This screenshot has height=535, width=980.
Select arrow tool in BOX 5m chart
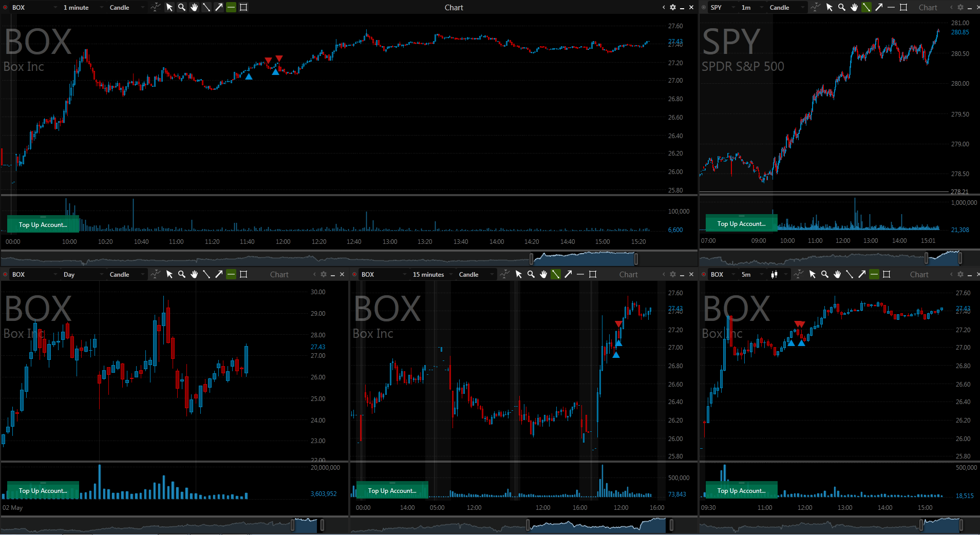pyautogui.click(x=862, y=274)
